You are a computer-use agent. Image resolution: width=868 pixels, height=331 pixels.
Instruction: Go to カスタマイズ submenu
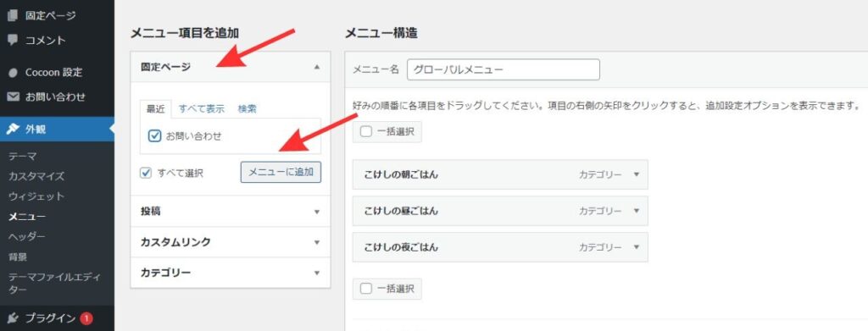click(36, 176)
